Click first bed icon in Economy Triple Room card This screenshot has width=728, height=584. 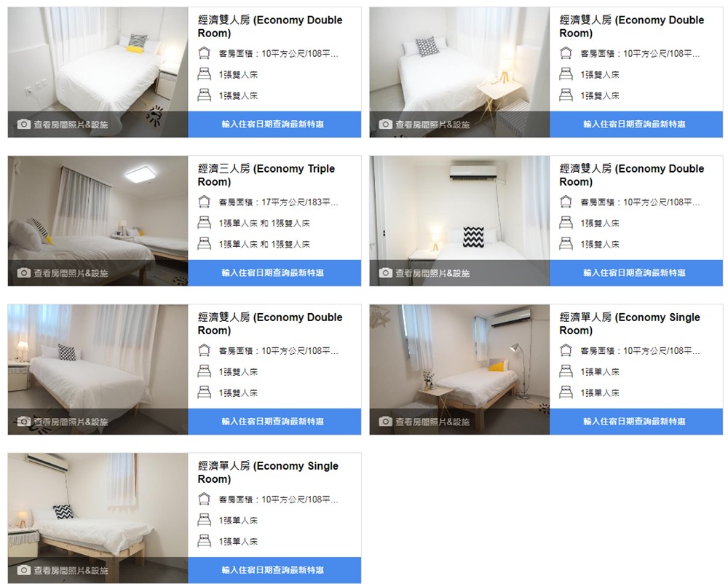pos(205,223)
